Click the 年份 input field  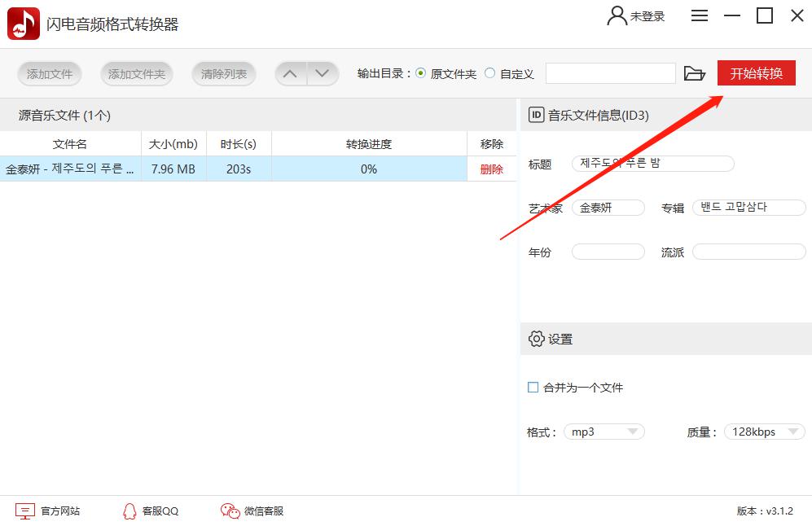[x=608, y=252]
